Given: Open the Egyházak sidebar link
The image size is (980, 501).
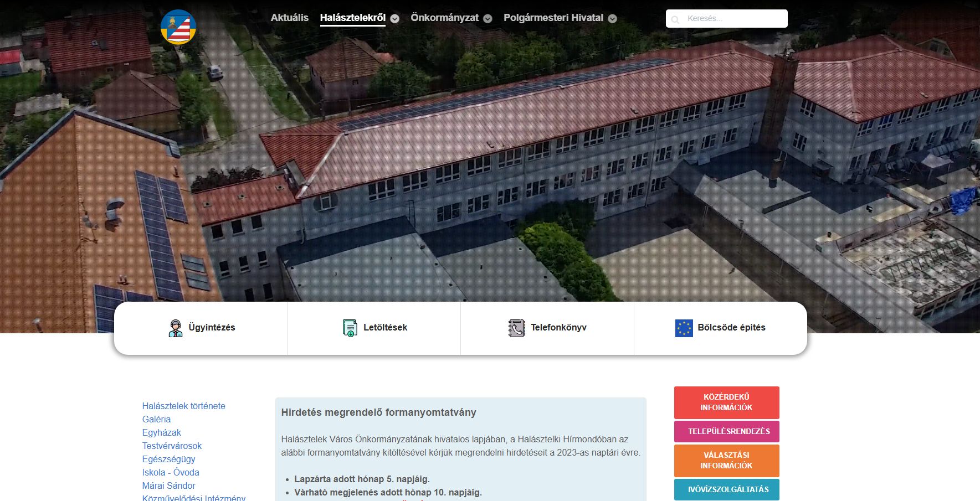Looking at the screenshot, I should 161,432.
